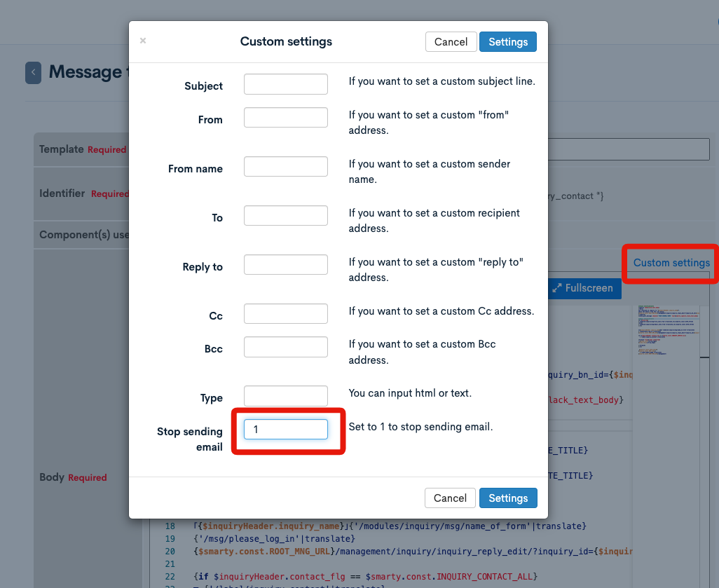Dismiss the dialog with the × icon
Screen dimensions: 719x588
coord(142,41)
